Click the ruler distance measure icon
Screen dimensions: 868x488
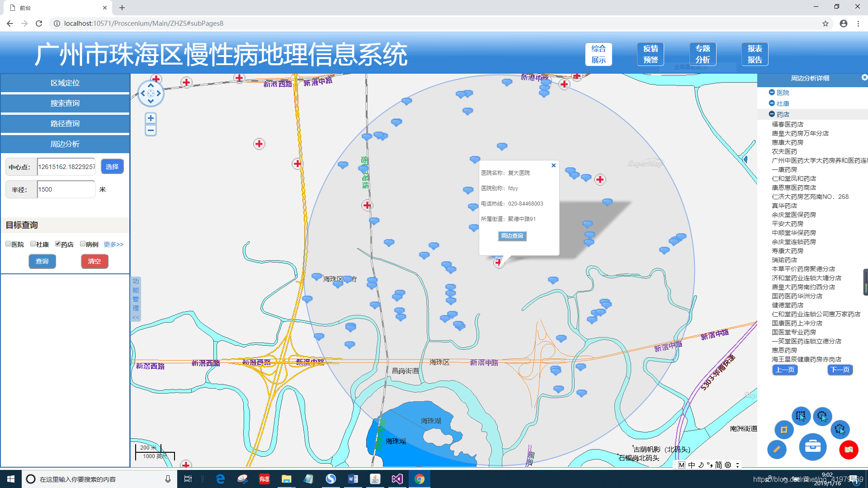777,449
